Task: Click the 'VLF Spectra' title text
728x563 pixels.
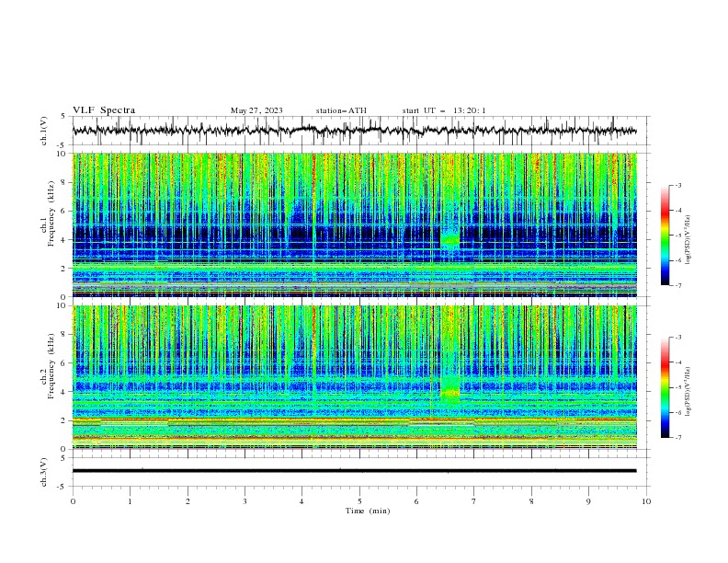Action: [x=104, y=110]
